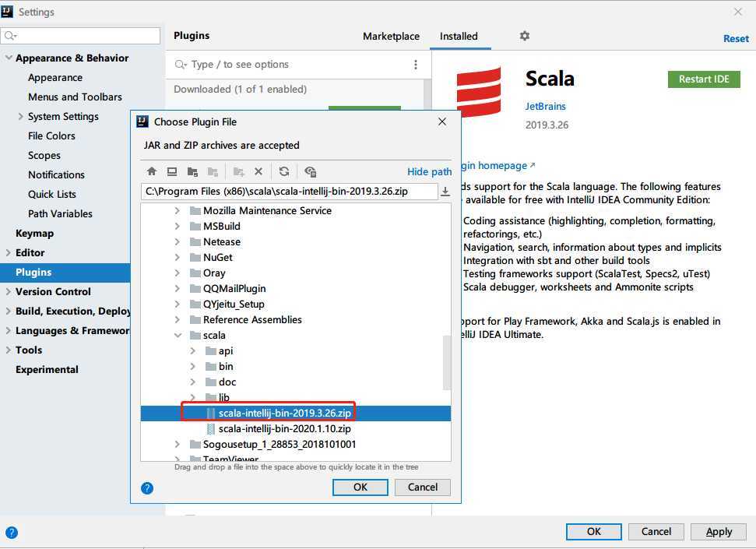Click the greyed-out Module directory icon
Viewport: 756px width, 549px height.
pyautogui.click(x=213, y=171)
